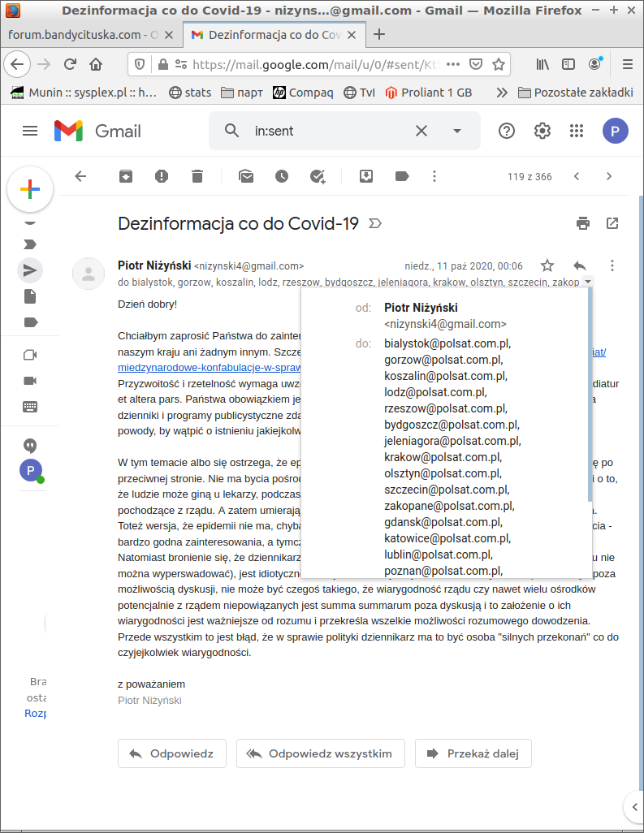Open the Important label in the sidebar
The width and height of the screenshot is (644, 833).
pyautogui.click(x=30, y=244)
